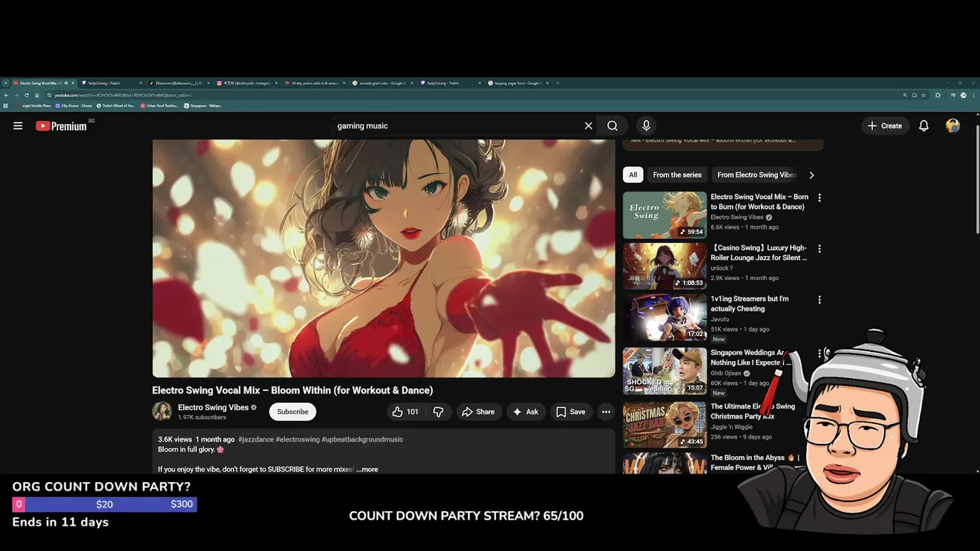Open 1v1ing Streamers video thumbnail
Viewport: 980px width, 551px height.
(665, 318)
